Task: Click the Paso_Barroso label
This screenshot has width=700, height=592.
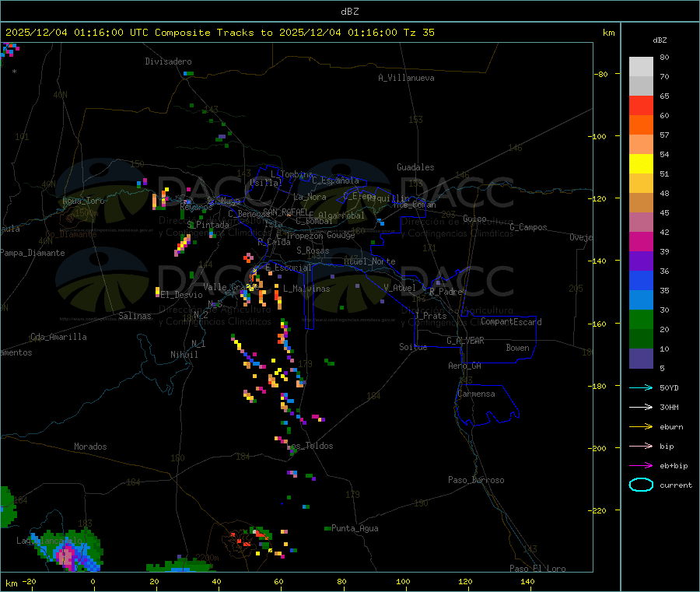Action: tap(476, 480)
